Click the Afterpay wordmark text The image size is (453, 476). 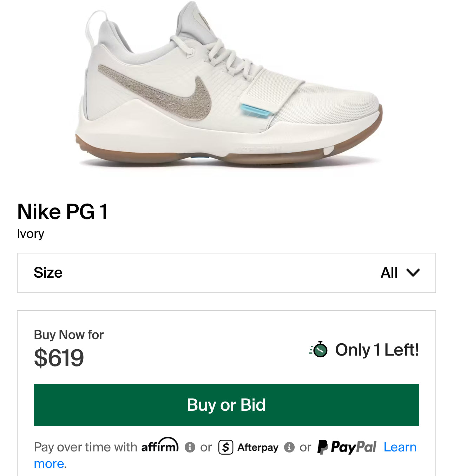(x=258, y=448)
